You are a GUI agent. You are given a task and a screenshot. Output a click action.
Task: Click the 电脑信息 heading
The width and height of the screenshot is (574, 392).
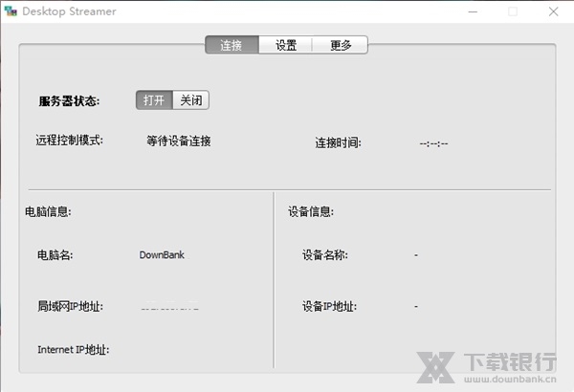pos(48,211)
